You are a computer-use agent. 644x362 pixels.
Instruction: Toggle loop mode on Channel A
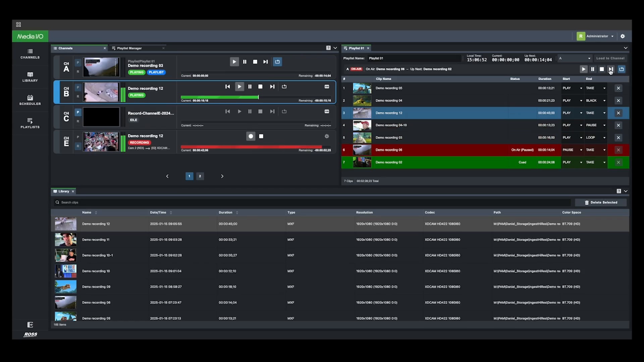277,62
